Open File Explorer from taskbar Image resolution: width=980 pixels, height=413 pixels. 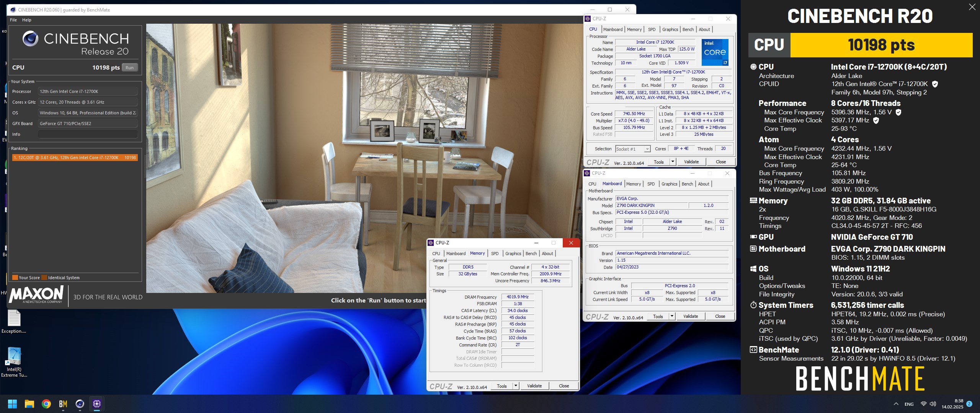click(x=29, y=404)
